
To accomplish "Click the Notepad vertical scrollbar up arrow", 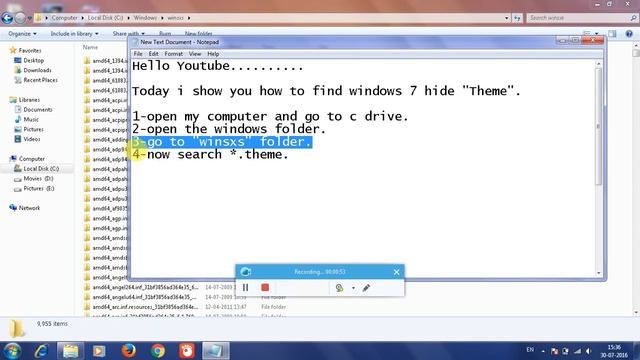I will 598,64.
